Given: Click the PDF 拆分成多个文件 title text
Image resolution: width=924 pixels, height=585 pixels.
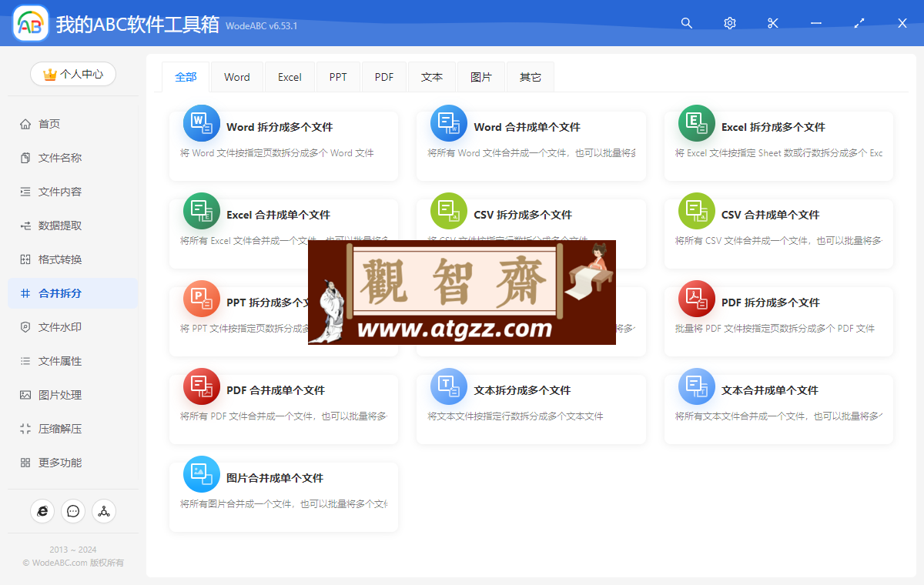Looking at the screenshot, I should point(771,303).
